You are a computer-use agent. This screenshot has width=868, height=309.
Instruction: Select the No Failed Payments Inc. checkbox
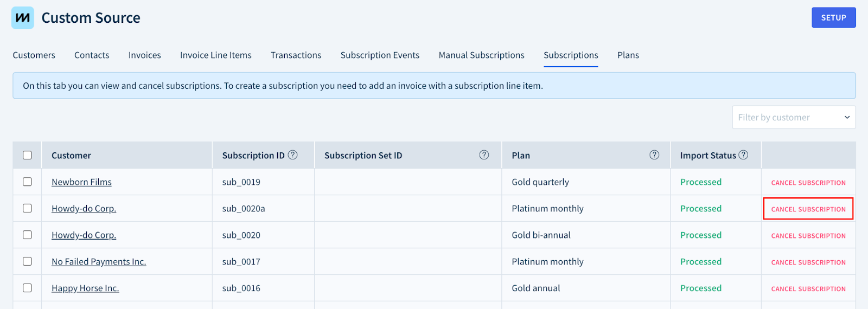[x=27, y=261]
